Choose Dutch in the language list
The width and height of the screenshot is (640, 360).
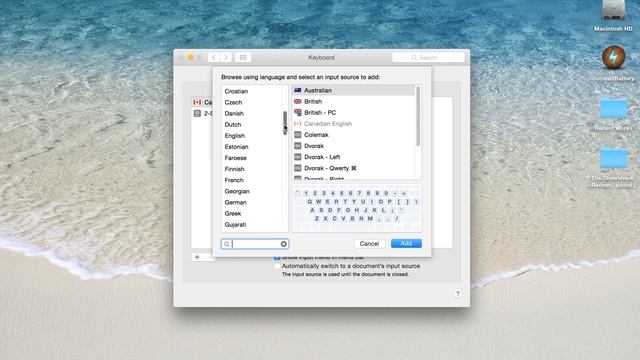233,124
